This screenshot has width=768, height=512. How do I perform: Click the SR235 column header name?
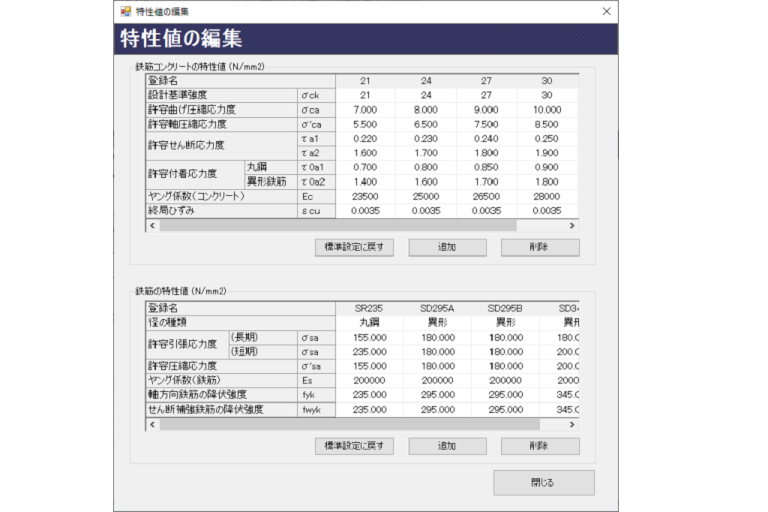370,308
